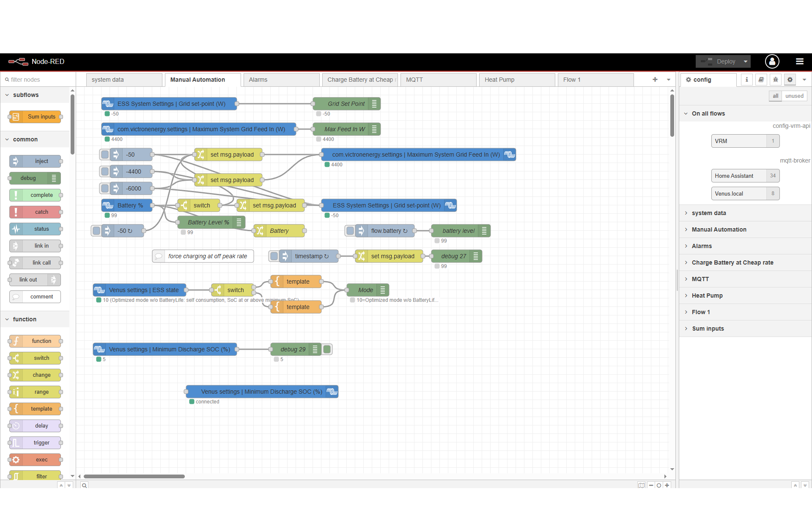Screen dimensions: 812x508
Task: Open the sidebar help book icon
Action: 761,80
